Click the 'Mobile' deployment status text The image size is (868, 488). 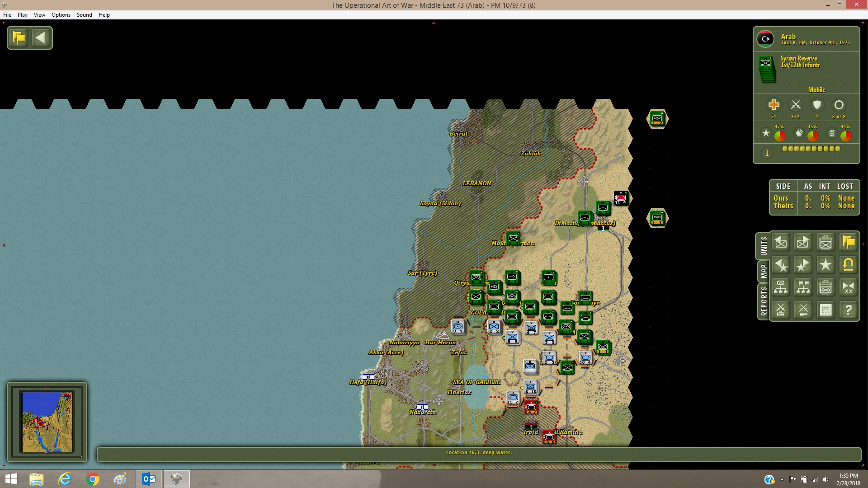[816, 90]
